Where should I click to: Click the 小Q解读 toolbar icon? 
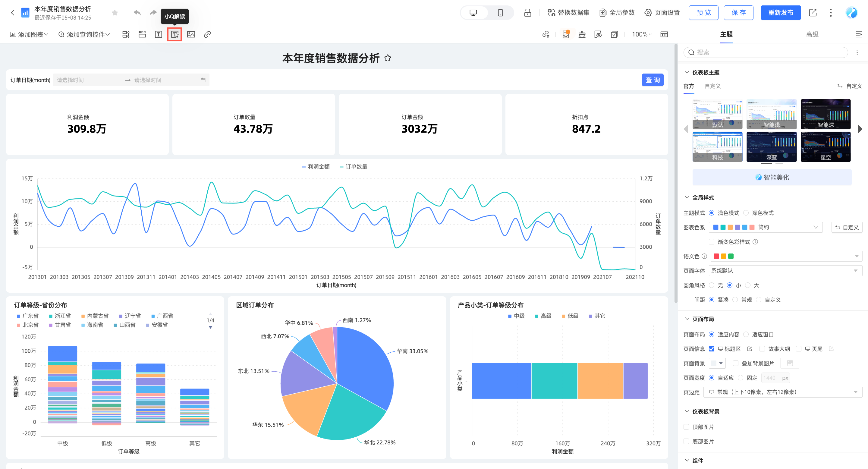pyautogui.click(x=175, y=34)
